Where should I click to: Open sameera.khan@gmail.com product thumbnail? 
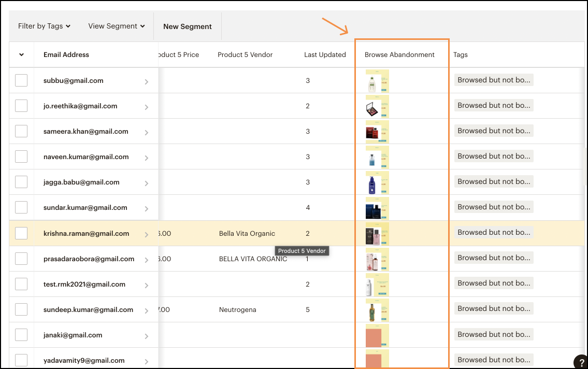point(377,132)
